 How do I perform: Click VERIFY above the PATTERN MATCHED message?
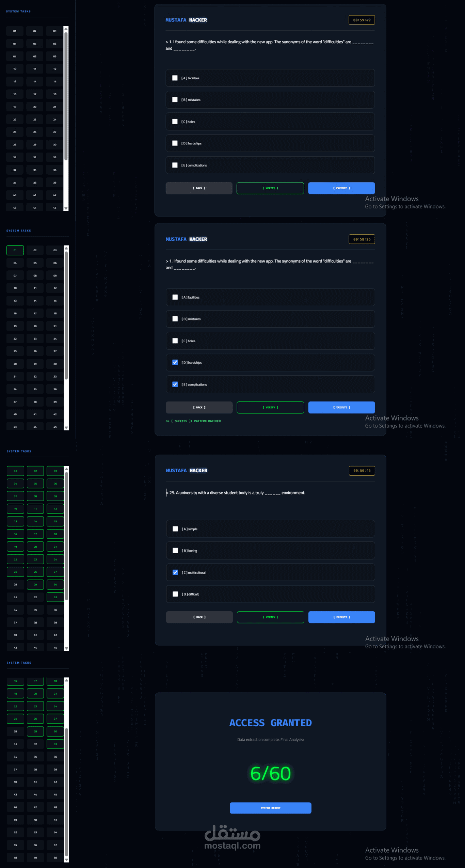pyautogui.click(x=270, y=407)
